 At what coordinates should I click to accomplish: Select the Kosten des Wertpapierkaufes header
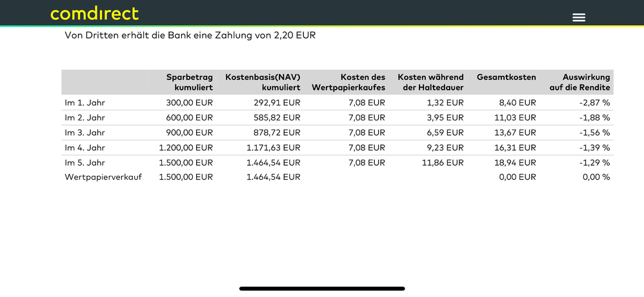coord(348,82)
